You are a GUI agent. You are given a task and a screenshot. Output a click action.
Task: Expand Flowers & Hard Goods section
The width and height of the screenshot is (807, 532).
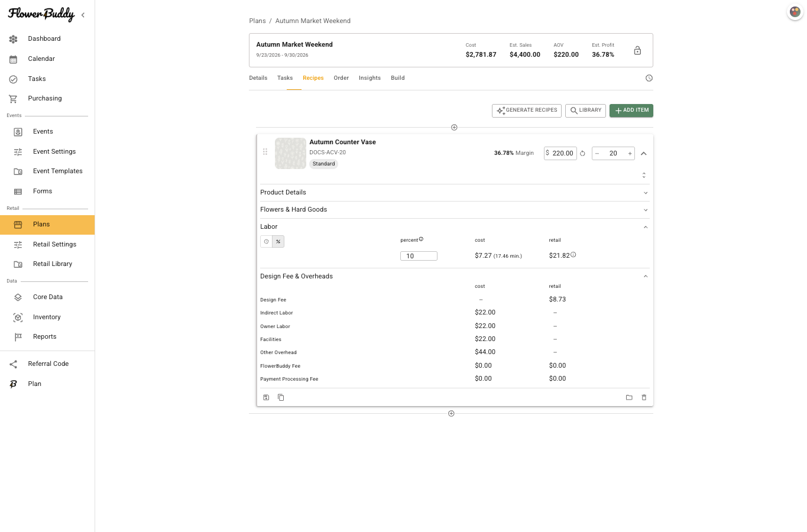click(x=454, y=210)
